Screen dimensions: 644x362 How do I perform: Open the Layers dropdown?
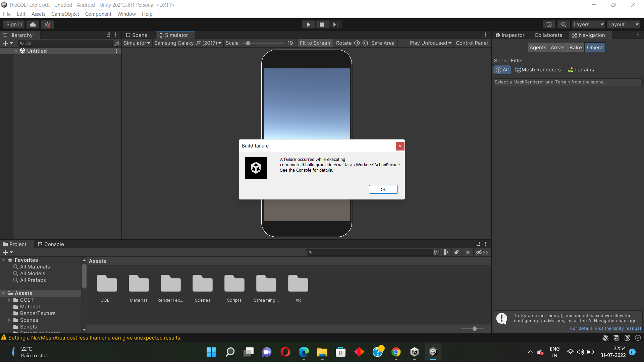point(588,24)
